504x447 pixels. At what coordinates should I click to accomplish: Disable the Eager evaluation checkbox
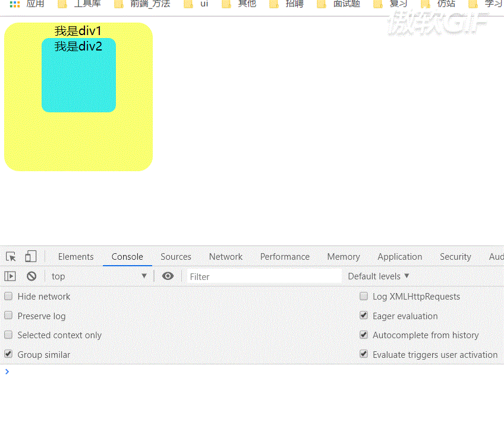pos(364,316)
